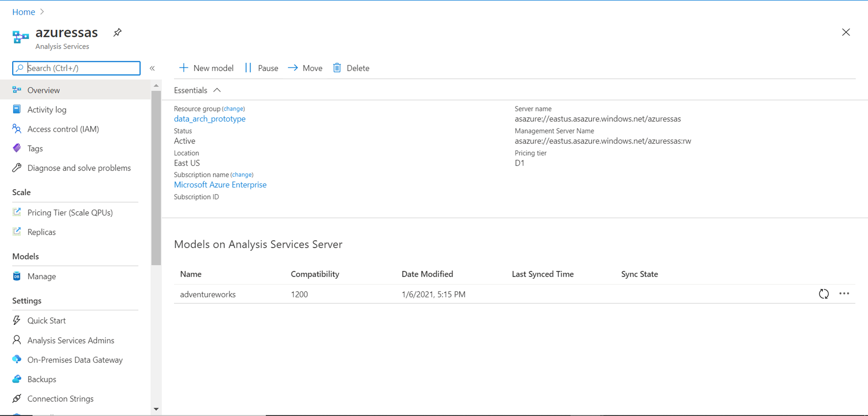Open the adventureworks row ellipsis menu

click(844, 294)
